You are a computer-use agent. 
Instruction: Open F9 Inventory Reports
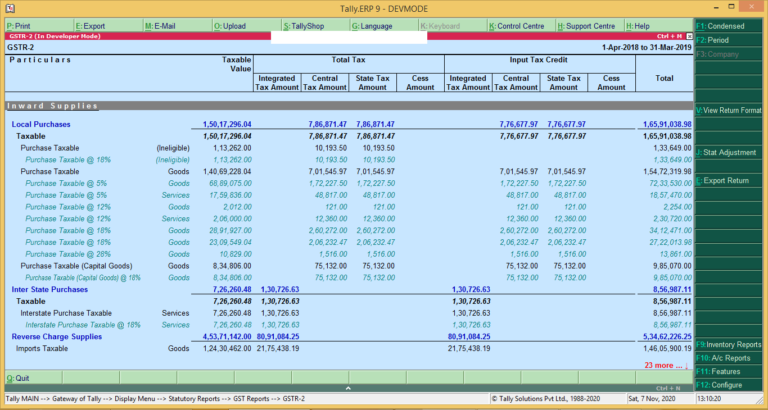tap(730, 344)
